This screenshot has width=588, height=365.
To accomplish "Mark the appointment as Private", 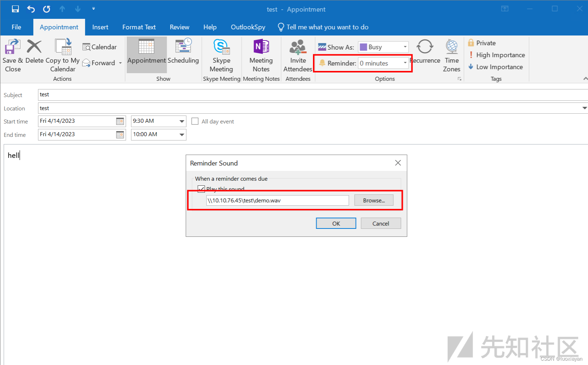I will [x=482, y=43].
